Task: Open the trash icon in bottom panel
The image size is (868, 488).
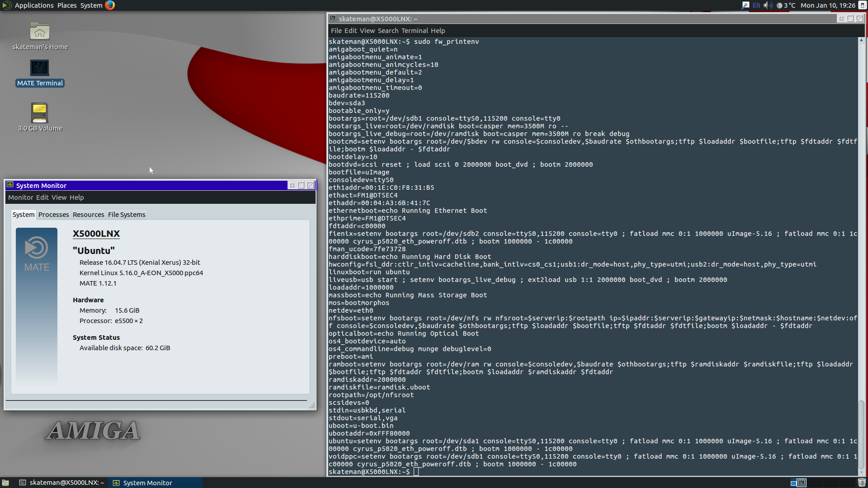Action: click(862, 483)
